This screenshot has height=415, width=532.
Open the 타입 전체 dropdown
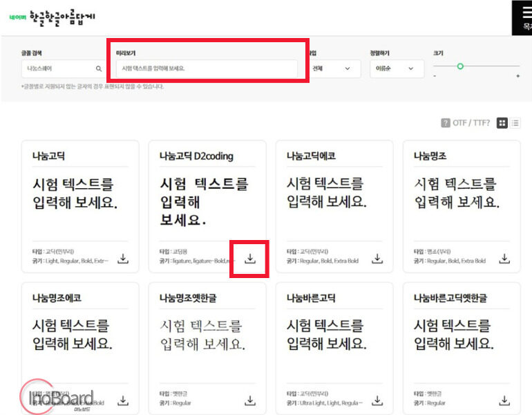[x=332, y=68]
